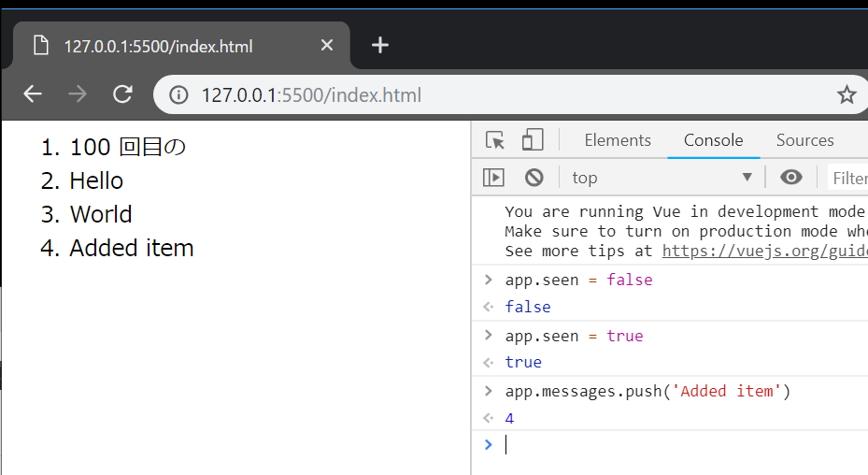
Task: Click the app.messages.push('Added item') entry
Action: [647, 391]
